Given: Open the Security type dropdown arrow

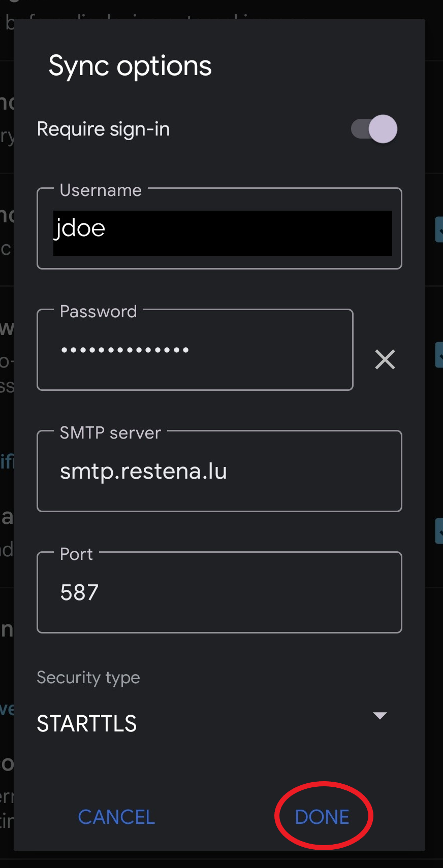Looking at the screenshot, I should [380, 716].
